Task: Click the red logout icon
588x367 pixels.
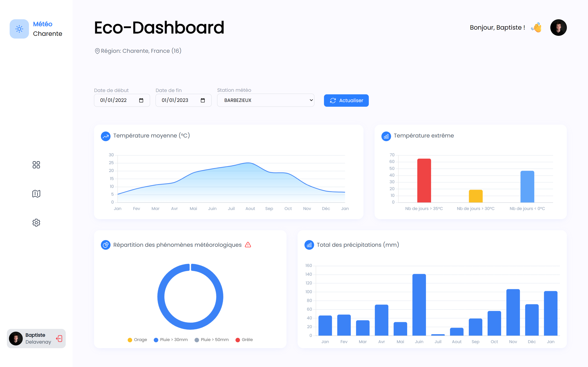Action: click(x=59, y=338)
